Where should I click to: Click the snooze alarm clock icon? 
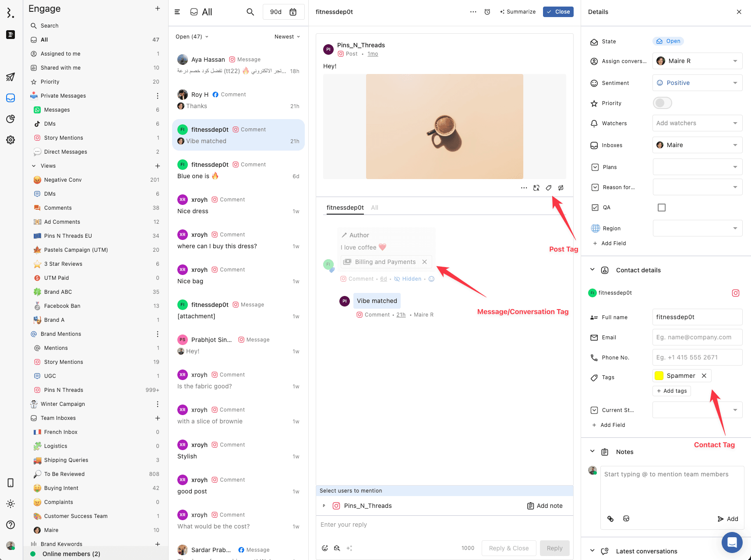[x=487, y=12]
